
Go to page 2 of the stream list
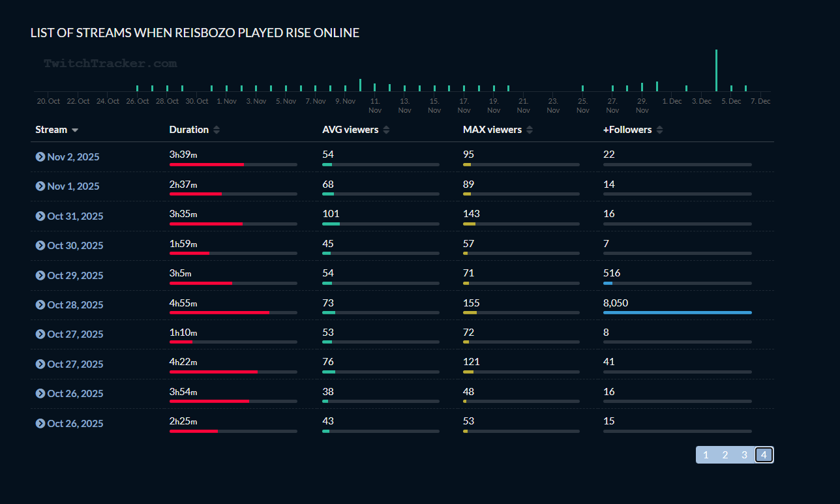click(x=725, y=455)
